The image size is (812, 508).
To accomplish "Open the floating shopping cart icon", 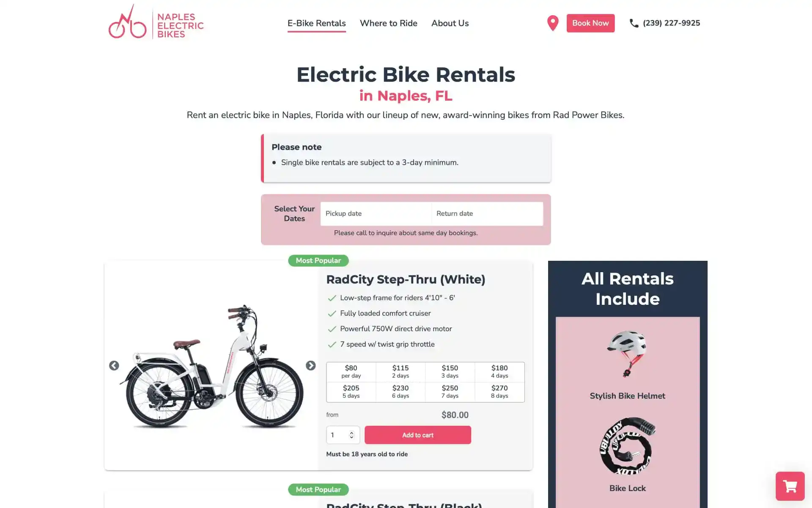I will point(790,486).
